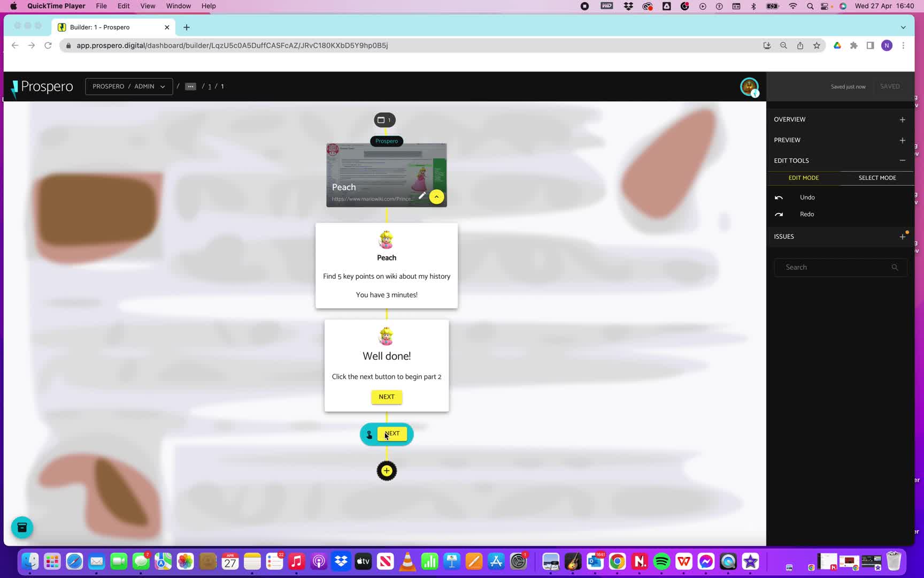Image resolution: width=924 pixels, height=578 pixels.
Task: Go back with browser back arrow
Action: pos(15,45)
